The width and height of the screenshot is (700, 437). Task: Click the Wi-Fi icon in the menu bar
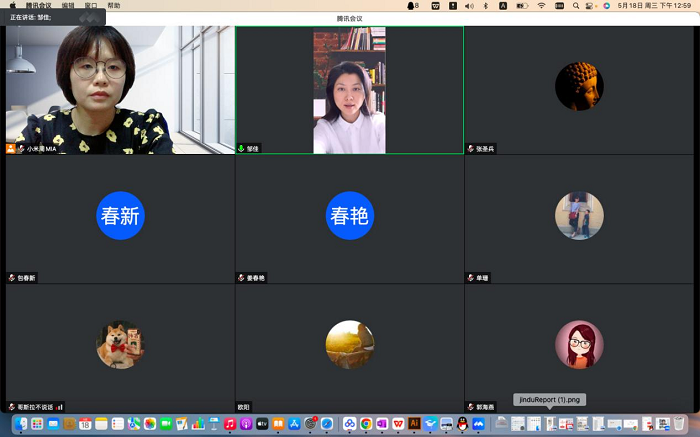tap(541, 6)
